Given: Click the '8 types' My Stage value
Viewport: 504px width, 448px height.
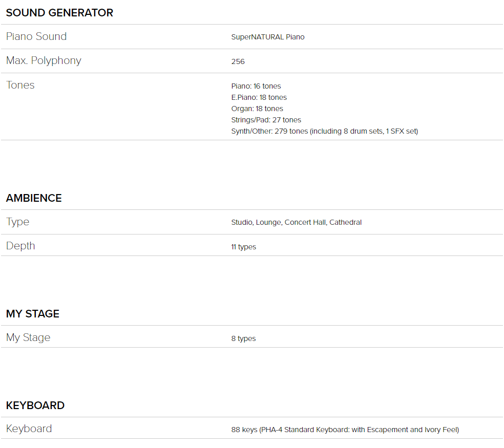Looking at the screenshot, I should [x=243, y=338].
